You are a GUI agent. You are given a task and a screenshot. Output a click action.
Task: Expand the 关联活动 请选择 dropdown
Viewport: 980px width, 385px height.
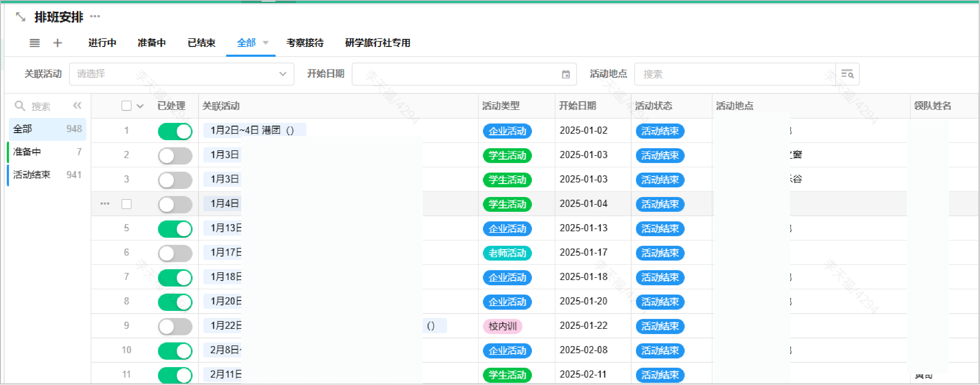click(282, 74)
